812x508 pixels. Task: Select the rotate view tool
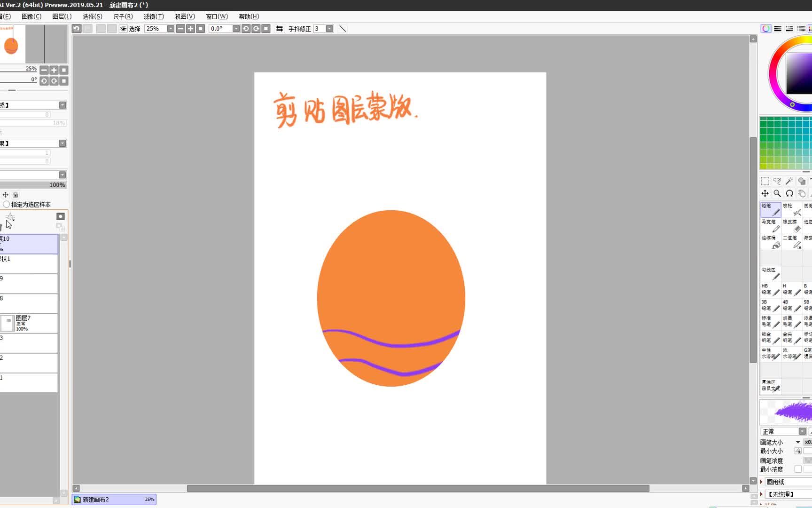click(789, 193)
